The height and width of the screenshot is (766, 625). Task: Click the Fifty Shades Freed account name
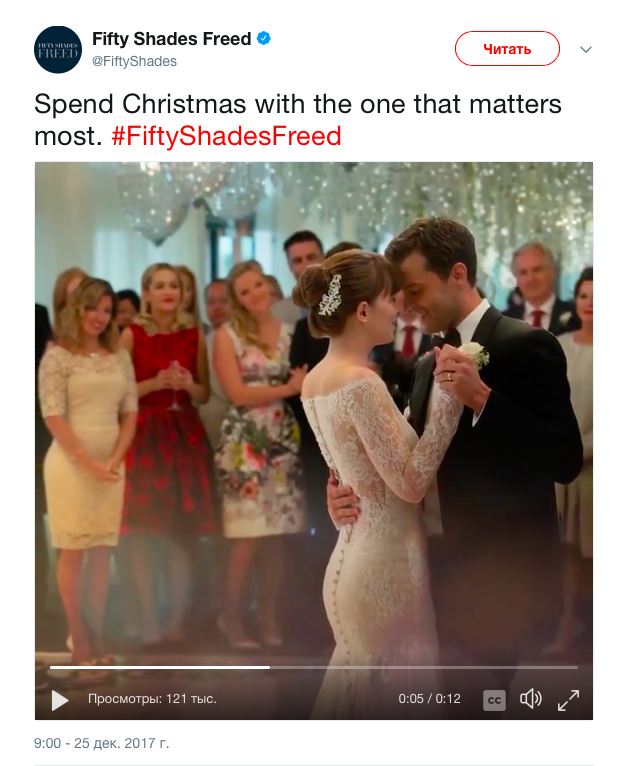point(171,40)
